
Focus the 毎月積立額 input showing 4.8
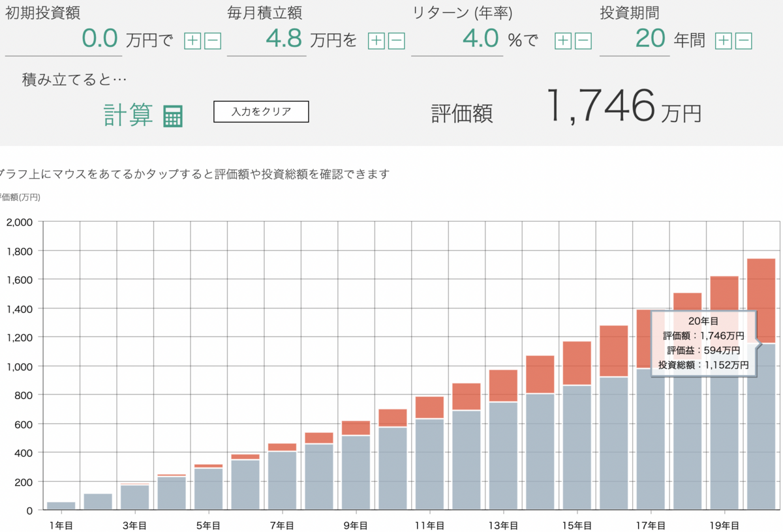click(x=267, y=39)
